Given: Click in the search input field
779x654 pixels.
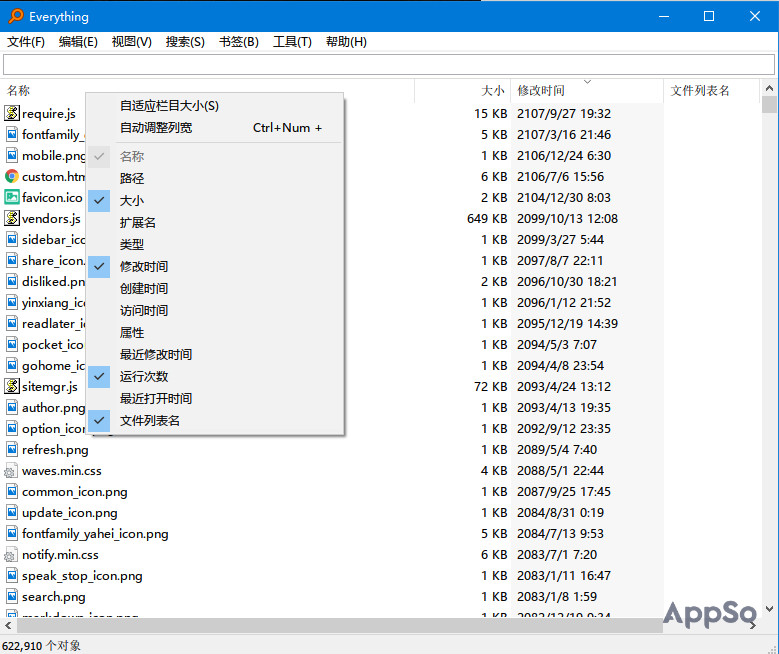Looking at the screenshot, I should 388,65.
